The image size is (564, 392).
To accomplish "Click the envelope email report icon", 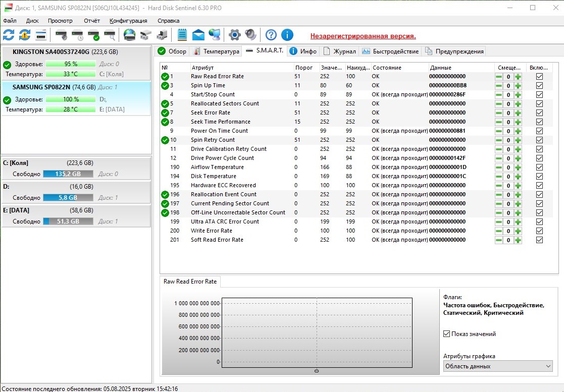I will pyautogui.click(x=198, y=35).
